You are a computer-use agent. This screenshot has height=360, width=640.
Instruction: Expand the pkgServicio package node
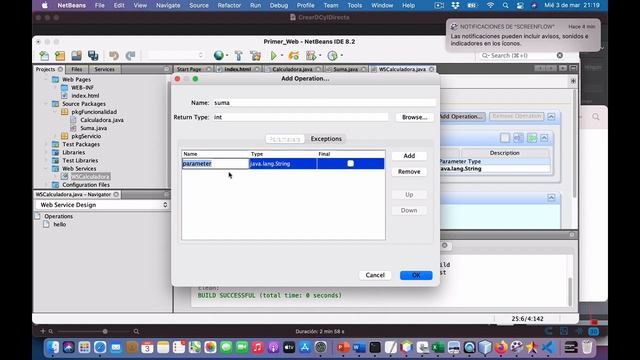[x=56, y=136]
